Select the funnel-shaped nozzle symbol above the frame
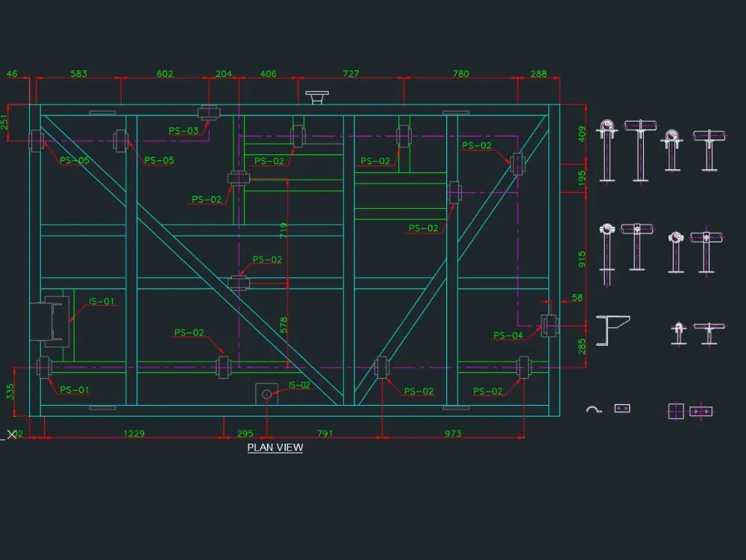Image resolution: width=746 pixels, height=560 pixels. [317, 98]
